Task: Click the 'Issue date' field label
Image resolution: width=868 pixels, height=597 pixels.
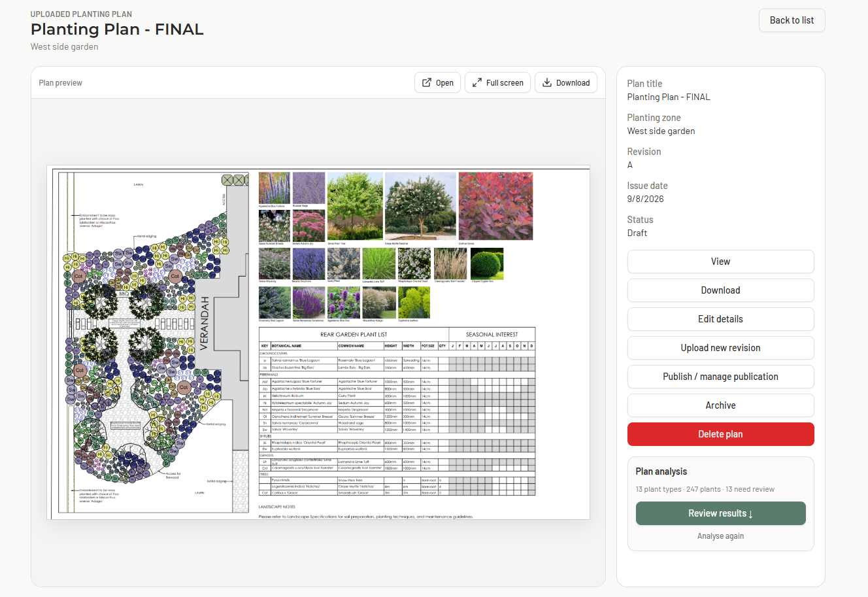Action: 648,186
